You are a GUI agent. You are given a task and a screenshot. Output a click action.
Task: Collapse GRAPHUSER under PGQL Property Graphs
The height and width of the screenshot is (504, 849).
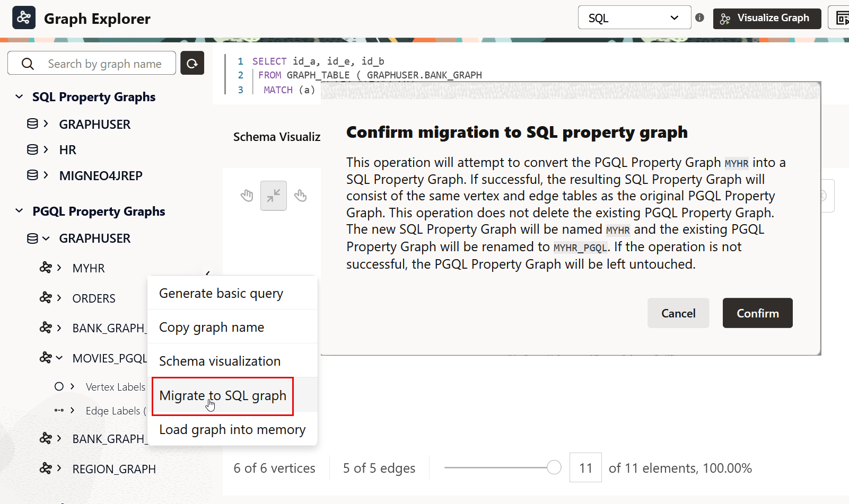46,238
